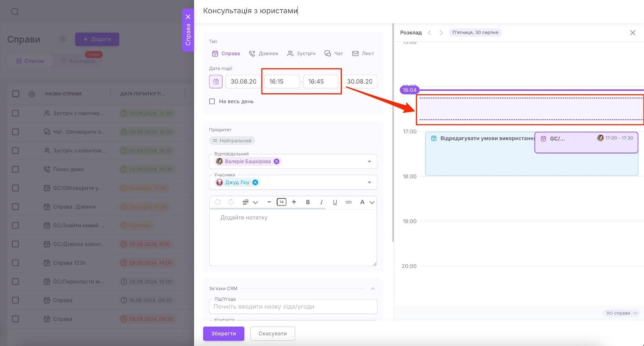Expand the Учасники dropdown arrow

coord(369,182)
